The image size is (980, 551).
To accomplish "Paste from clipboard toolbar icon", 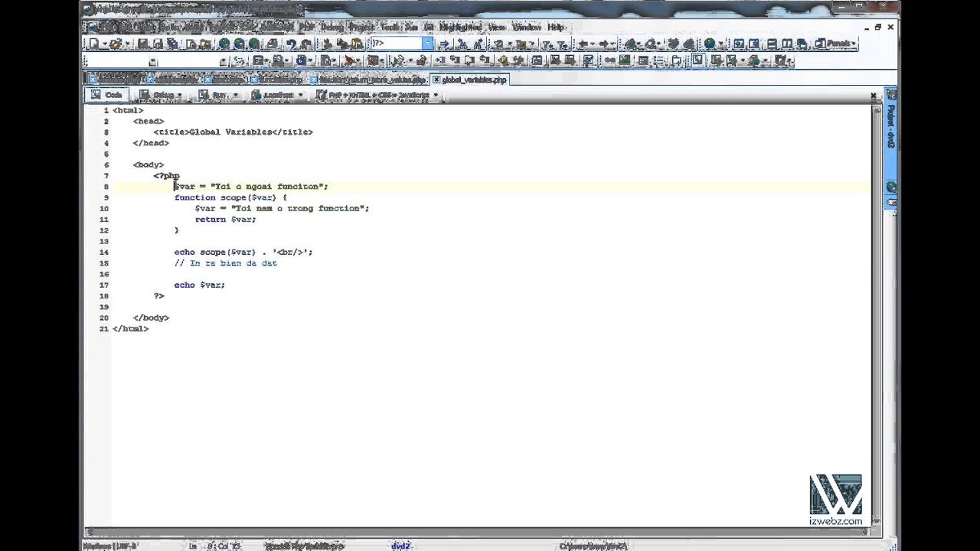I will [357, 44].
